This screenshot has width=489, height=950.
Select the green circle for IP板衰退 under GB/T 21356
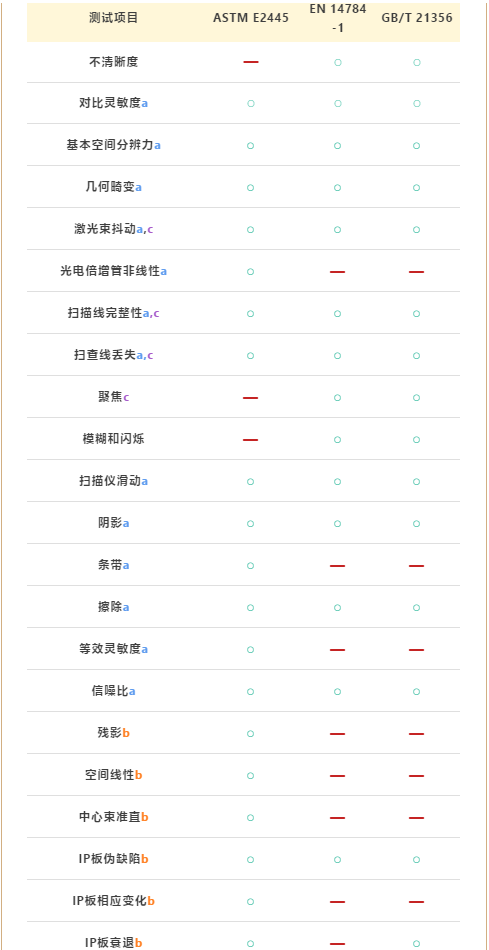[x=416, y=944]
